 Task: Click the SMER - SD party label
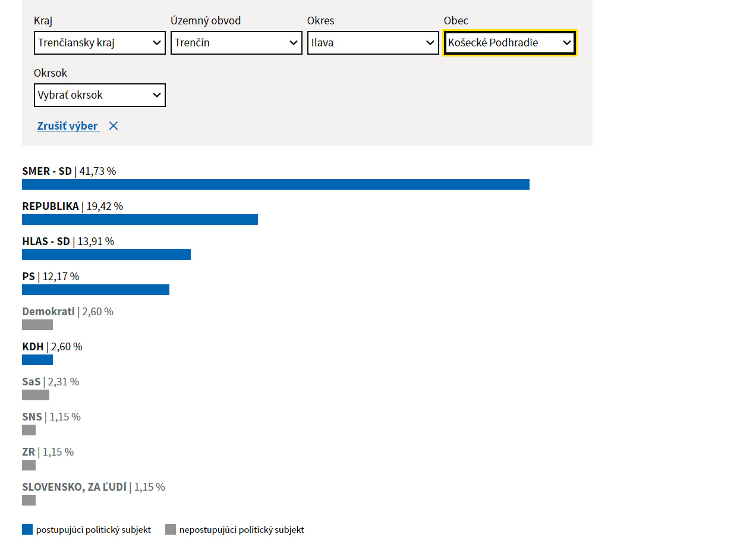coord(47,171)
